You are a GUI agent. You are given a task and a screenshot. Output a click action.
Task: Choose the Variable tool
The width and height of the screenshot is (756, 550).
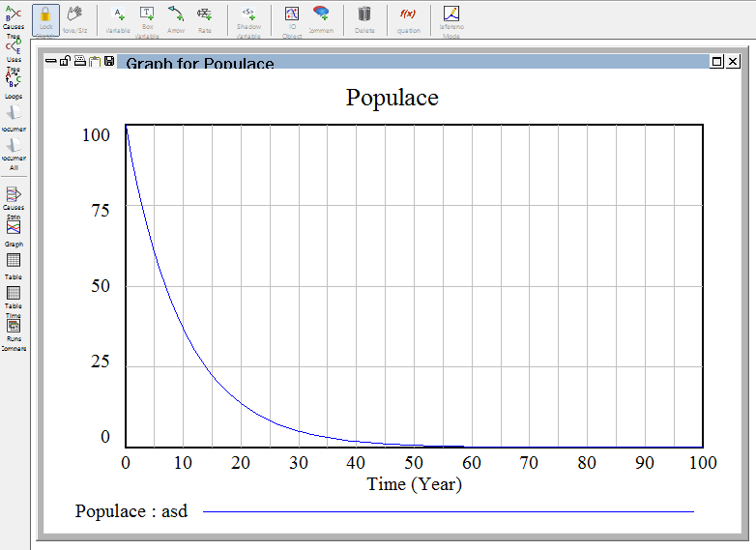(118, 18)
